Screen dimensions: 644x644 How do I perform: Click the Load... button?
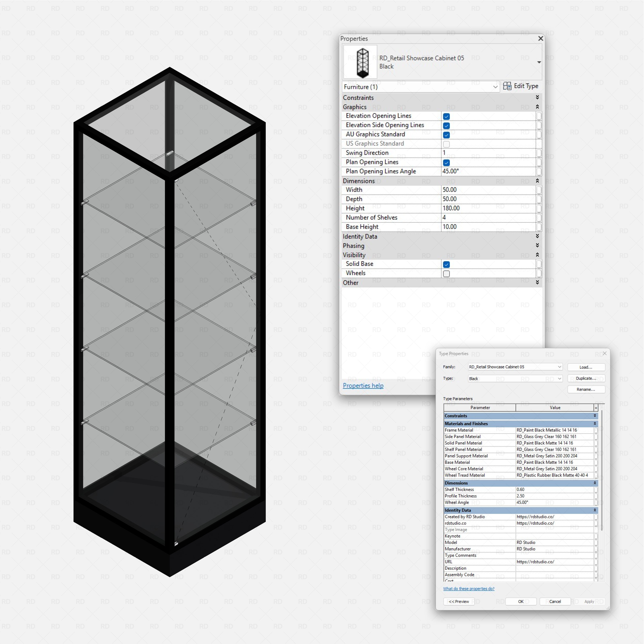click(x=586, y=367)
